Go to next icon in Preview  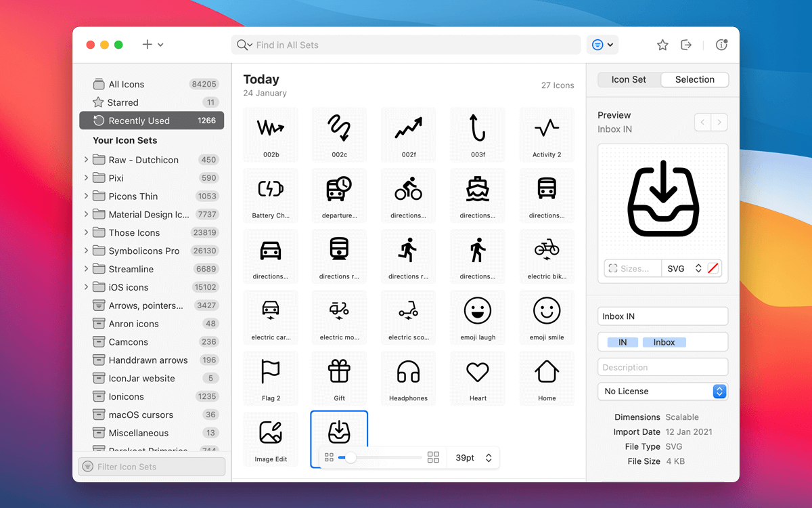click(x=719, y=123)
